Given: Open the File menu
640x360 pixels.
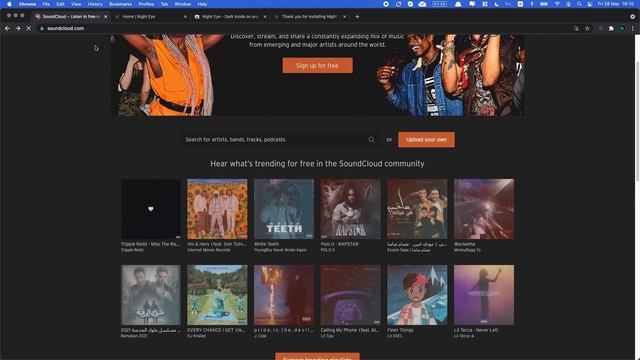Looking at the screenshot, I should (46, 4).
